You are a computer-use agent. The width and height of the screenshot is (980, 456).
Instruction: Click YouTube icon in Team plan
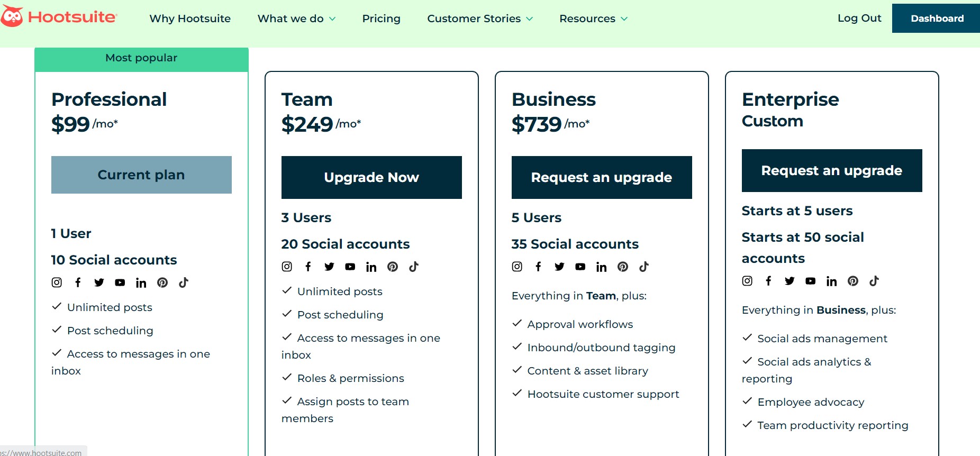(x=350, y=267)
